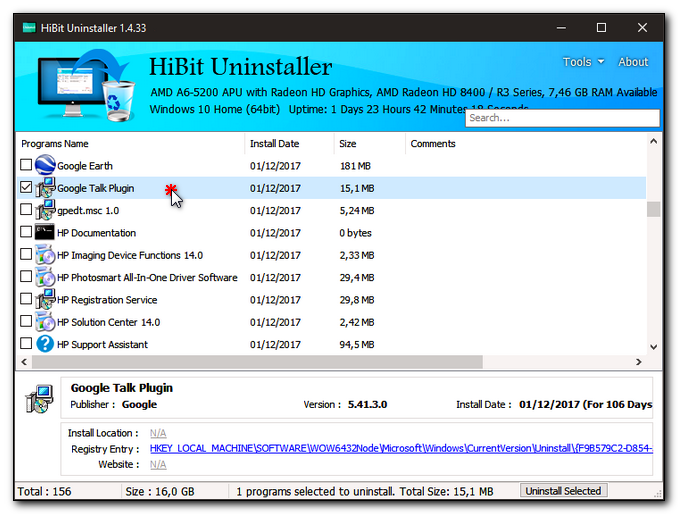Click the horizontal scrollbar left arrow
The height and width of the screenshot is (514, 678).
click(x=24, y=362)
